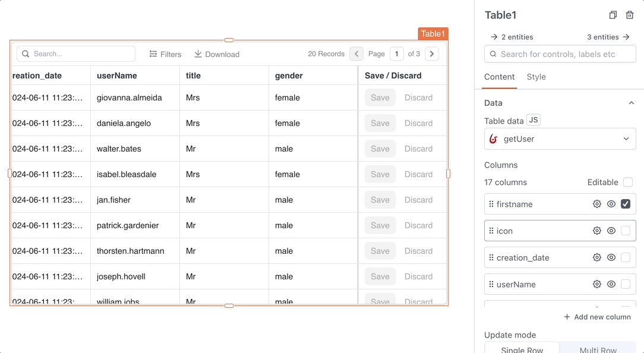Viewport: 644px width, 353px height.
Task: Click the copy widget icon beside Table1
Action: pyautogui.click(x=613, y=15)
